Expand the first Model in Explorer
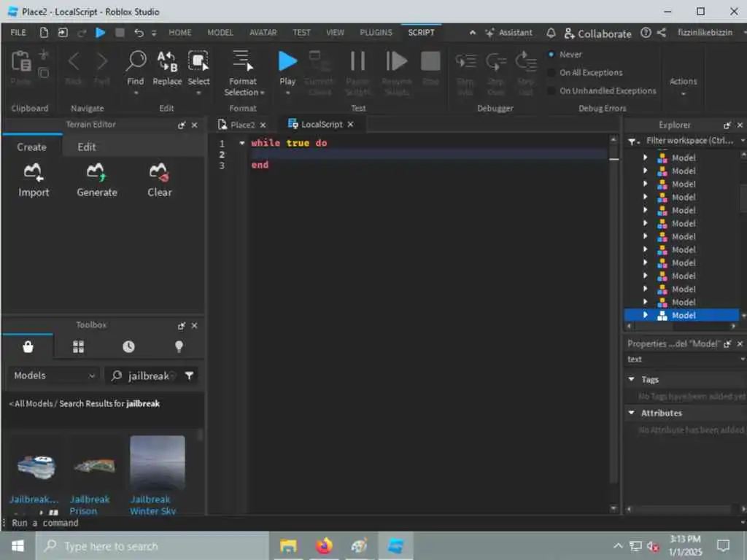The width and height of the screenshot is (747, 560). tap(645, 157)
